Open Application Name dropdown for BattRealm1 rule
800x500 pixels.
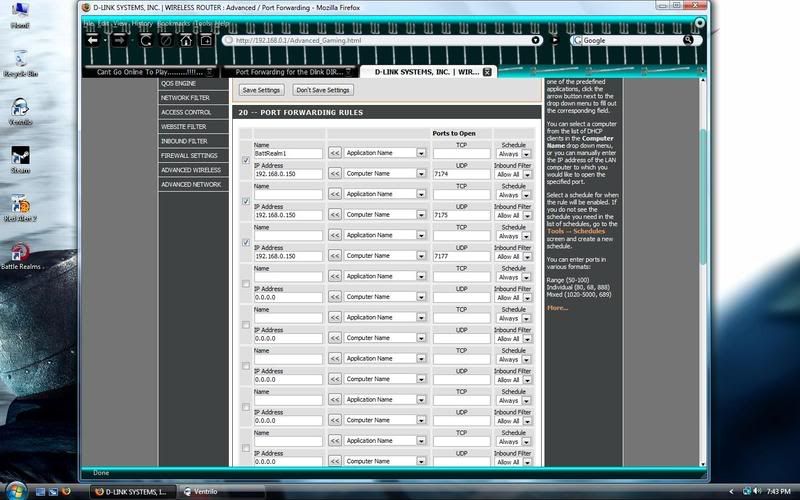pos(421,153)
